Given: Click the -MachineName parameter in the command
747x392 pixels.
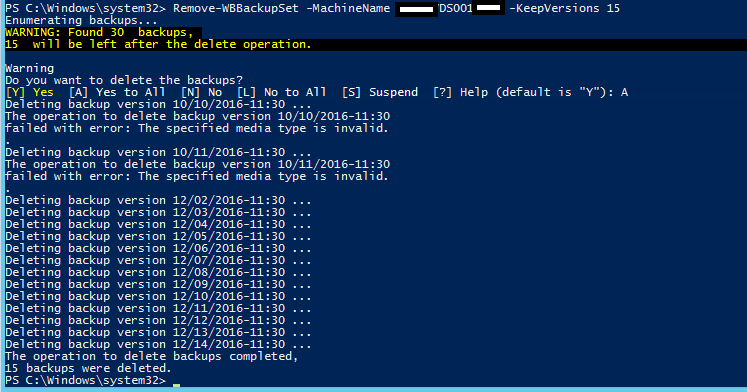Looking at the screenshot, I should pos(348,8).
